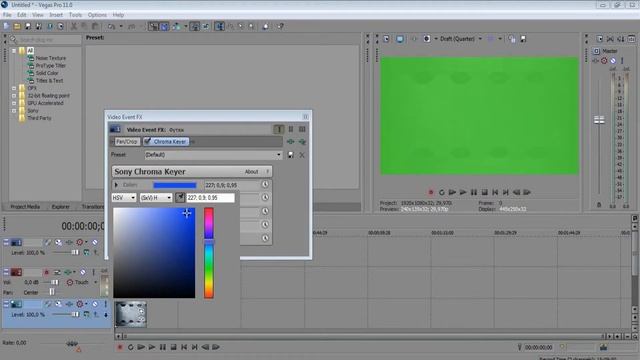Click the Undo arrow icon in toolbar
Image resolution: width=640 pixels, height=360 pixels.
pos(111,26)
